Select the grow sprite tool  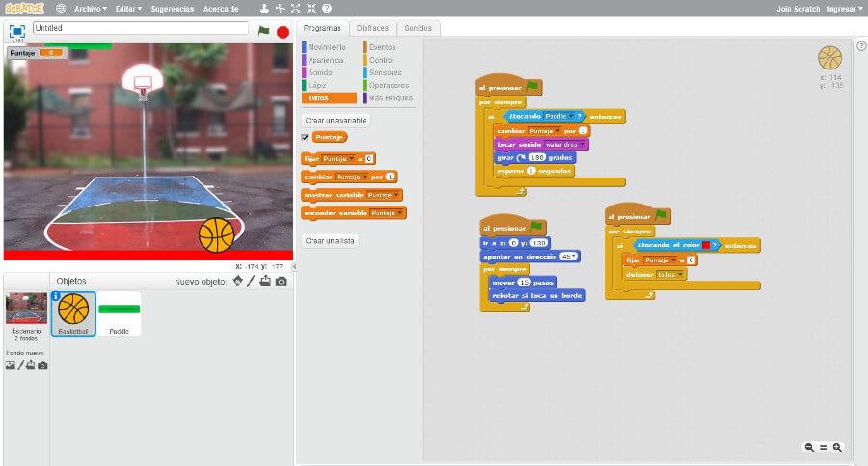[x=296, y=9]
